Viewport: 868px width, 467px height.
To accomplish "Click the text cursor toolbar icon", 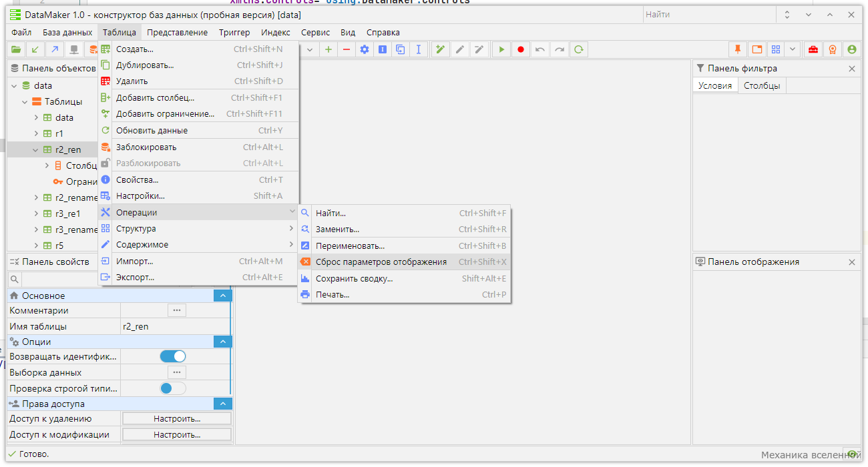I will tap(419, 49).
